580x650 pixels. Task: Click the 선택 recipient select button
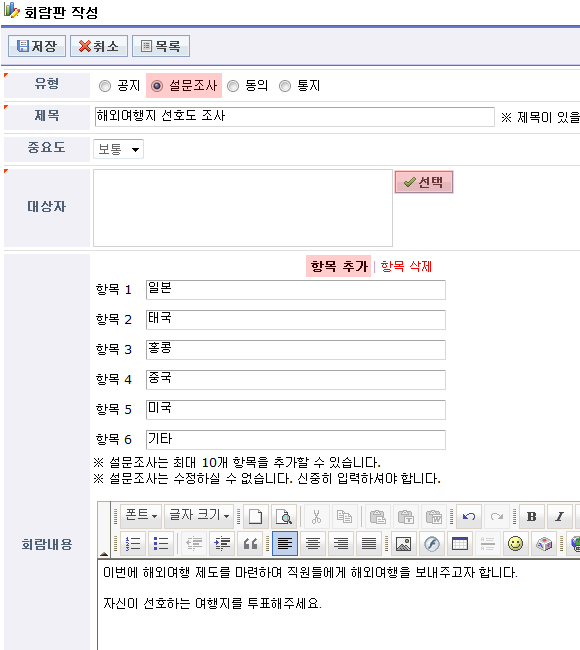coord(424,182)
